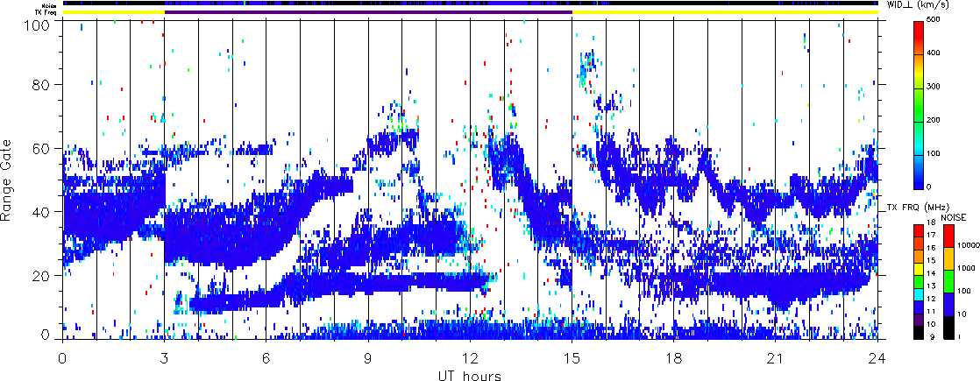Click the 'TX Freq' label at top left
The width and height of the screenshot is (980, 381).
click(46, 12)
